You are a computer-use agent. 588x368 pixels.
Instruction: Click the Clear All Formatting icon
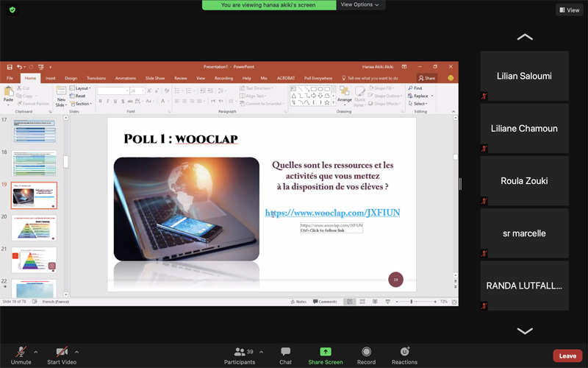point(167,91)
